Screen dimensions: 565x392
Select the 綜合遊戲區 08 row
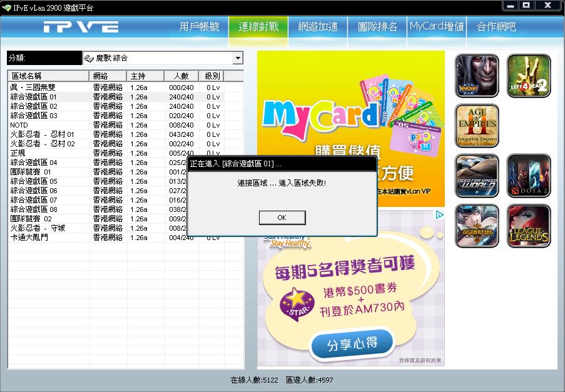(x=98, y=209)
